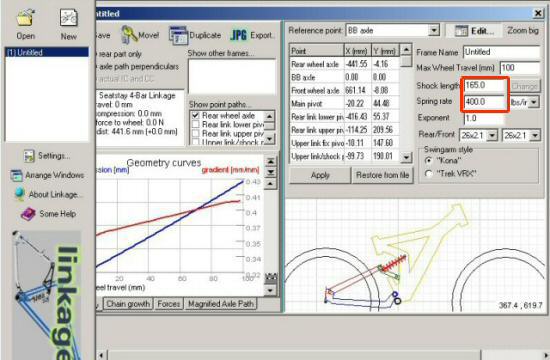Click the Shock length input field
This screenshot has width=550, height=360.
(485, 86)
